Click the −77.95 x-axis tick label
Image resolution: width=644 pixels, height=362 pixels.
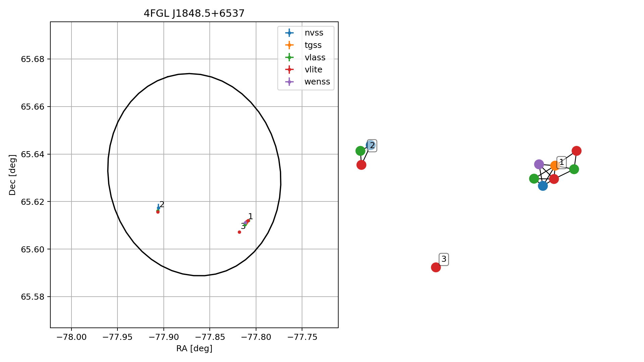pyautogui.click(x=117, y=337)
